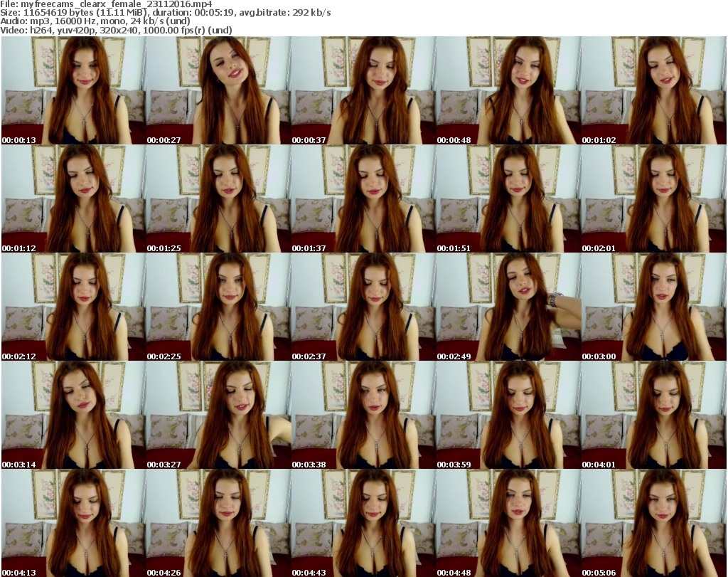This screenshot has height=577, width=728.
Task: Select the thumbnail frame at 00:03:00
Action: tap(654, 307)
